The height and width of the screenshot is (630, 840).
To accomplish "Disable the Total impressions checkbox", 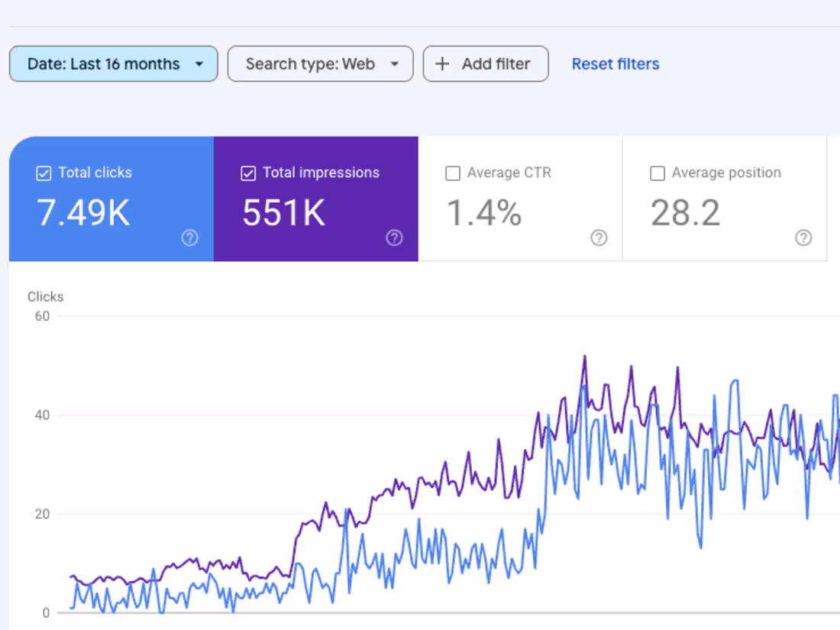I will (248, 173).
